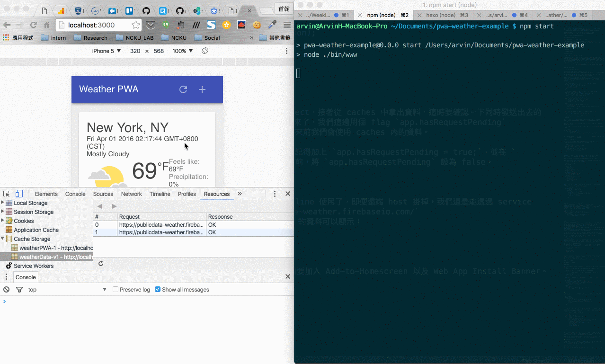Open the Social bookmarks folder
The image size is (605, 364).
[x=207, y=38]
